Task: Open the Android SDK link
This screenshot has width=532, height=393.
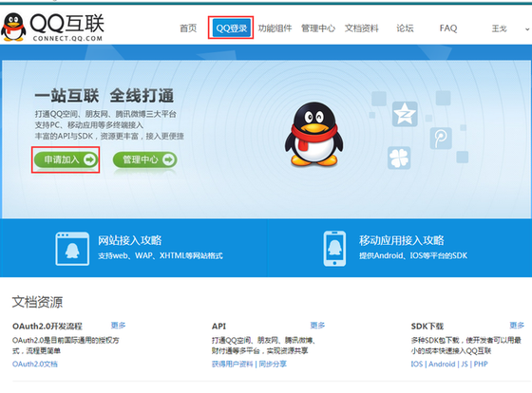Action: [x=442, y=365]
